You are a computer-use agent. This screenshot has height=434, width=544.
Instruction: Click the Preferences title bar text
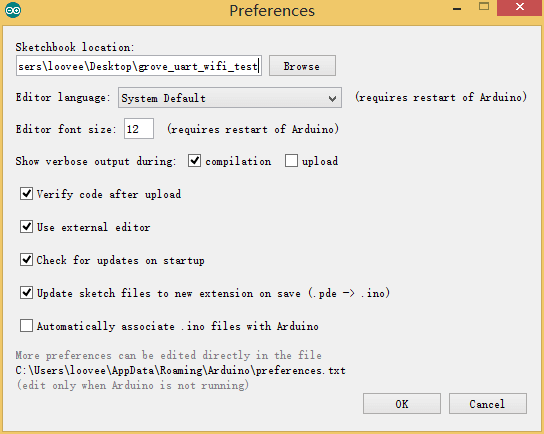coord(272,11)
